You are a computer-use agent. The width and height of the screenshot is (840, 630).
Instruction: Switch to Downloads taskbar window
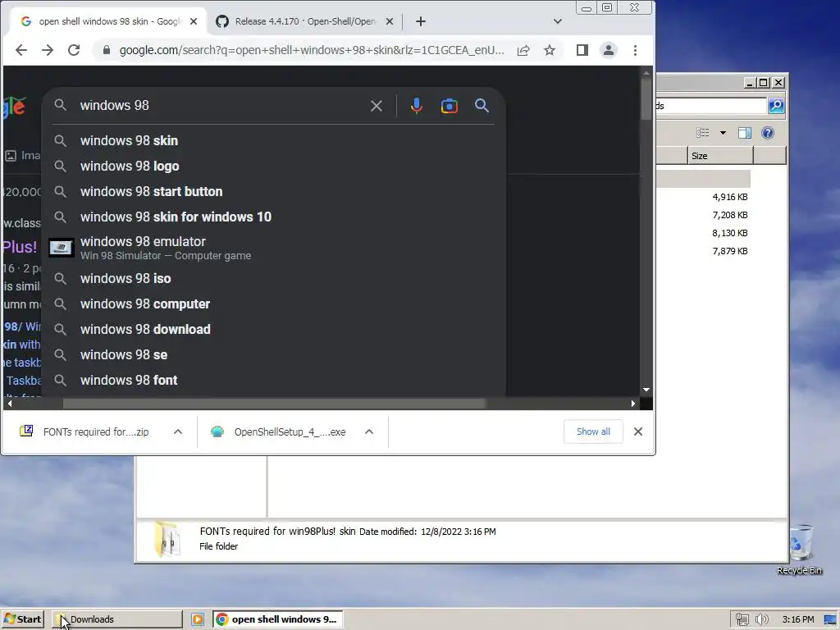click(118, 619)
